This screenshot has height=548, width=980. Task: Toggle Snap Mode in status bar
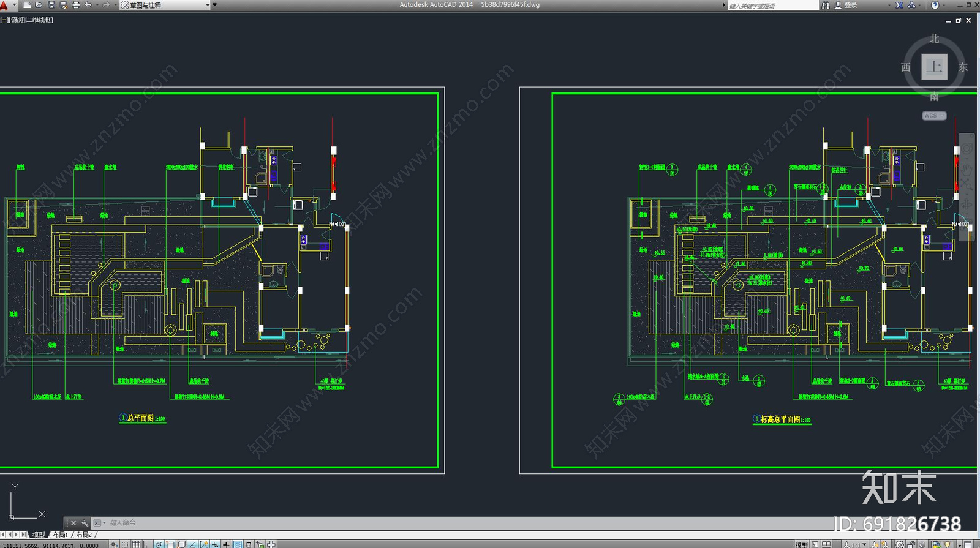[x=125, y=544]
